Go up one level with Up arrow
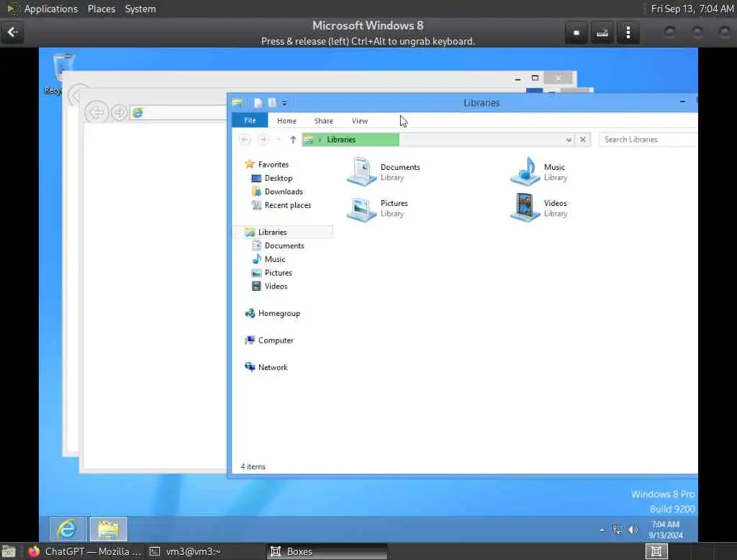The image size is (737, 560). click(293, 140)
